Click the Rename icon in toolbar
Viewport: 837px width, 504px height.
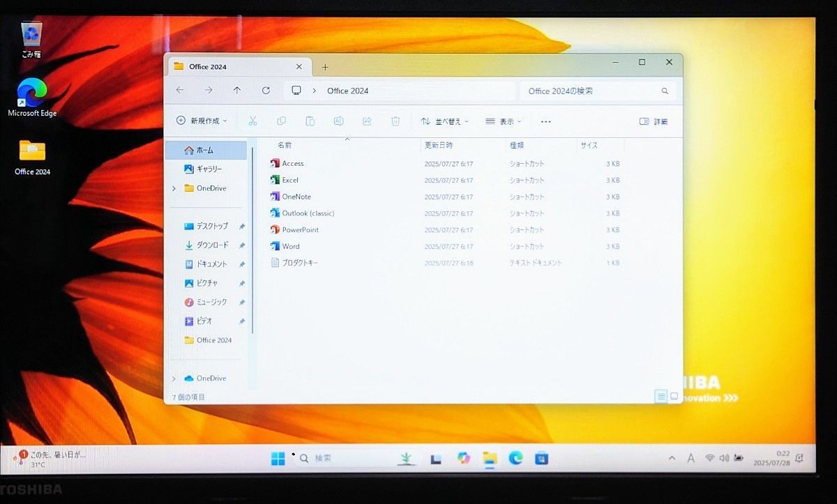pyautogui.click(x=338, y=121)
